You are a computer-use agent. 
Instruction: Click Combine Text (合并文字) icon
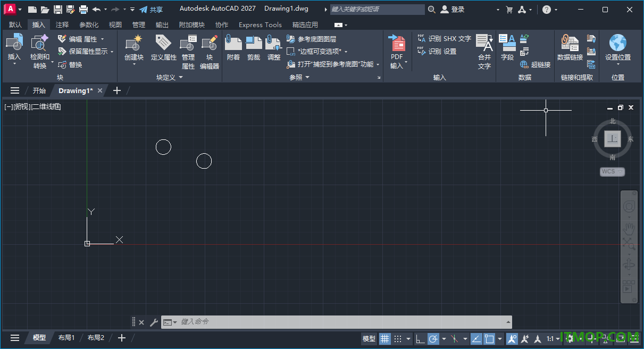coord(484,43)
